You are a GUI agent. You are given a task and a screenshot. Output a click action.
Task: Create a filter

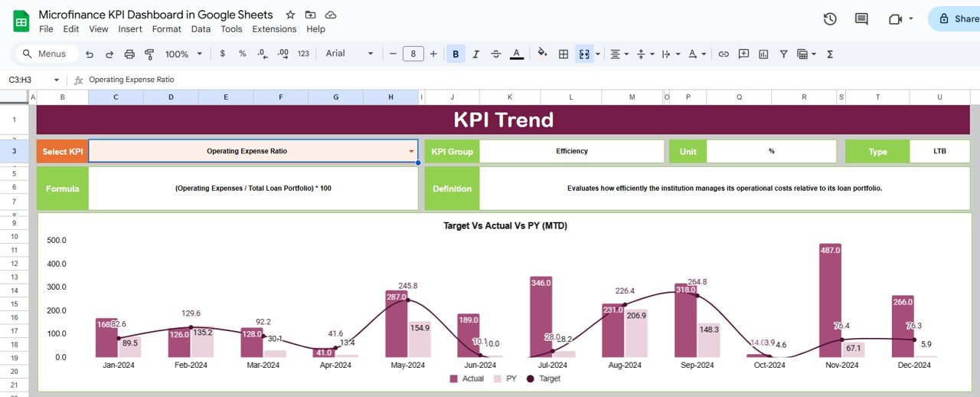[783, 54]
